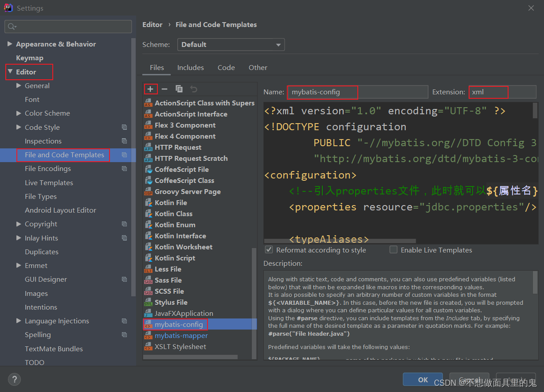The width and height of the screenshot is (544, 392).
Task: Select Kotlin Worksheet template icon
Action: tap(148, 247)
